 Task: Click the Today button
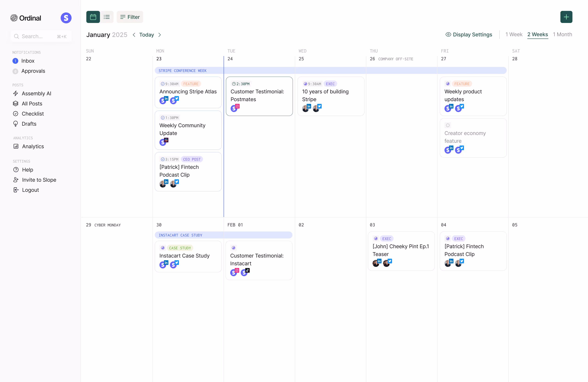(146, 35)
